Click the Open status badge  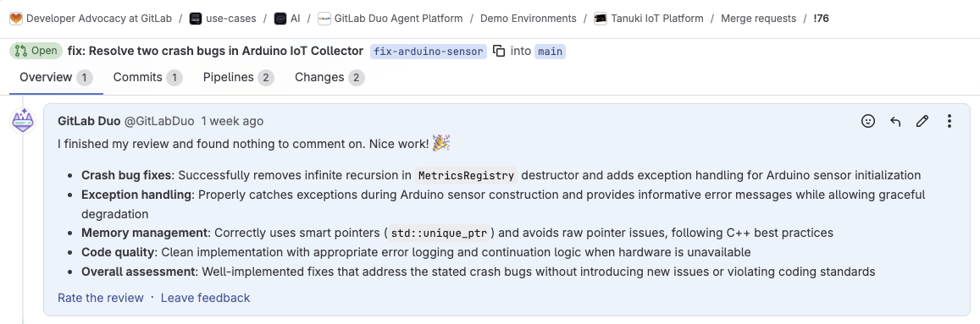click(x=36, y=51)
